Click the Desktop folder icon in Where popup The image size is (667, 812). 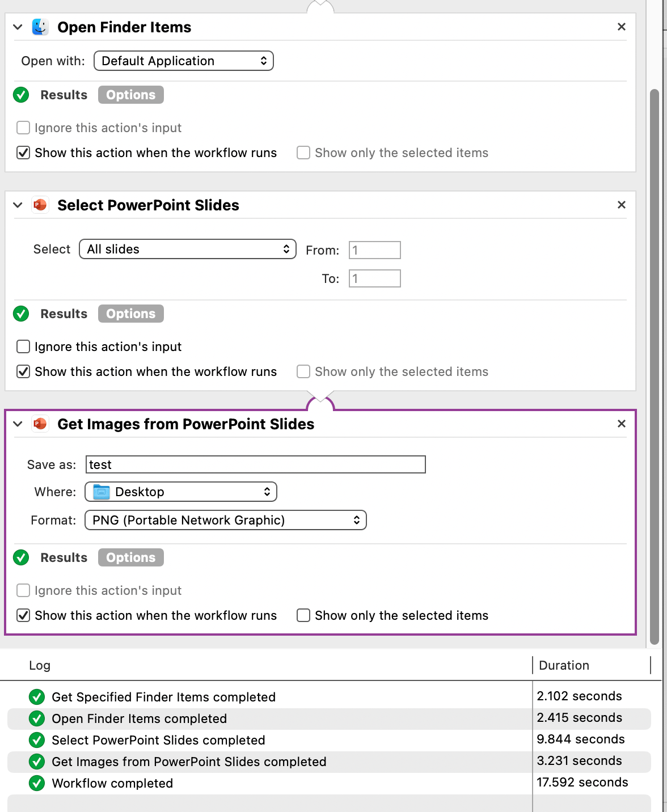[102, 492]
